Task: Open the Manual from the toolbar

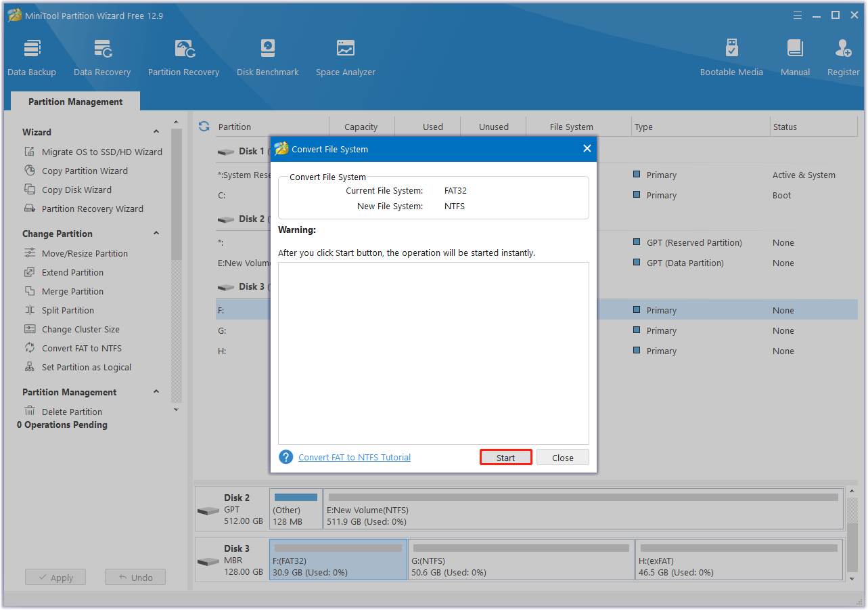Action: click(x=795, y=58)
